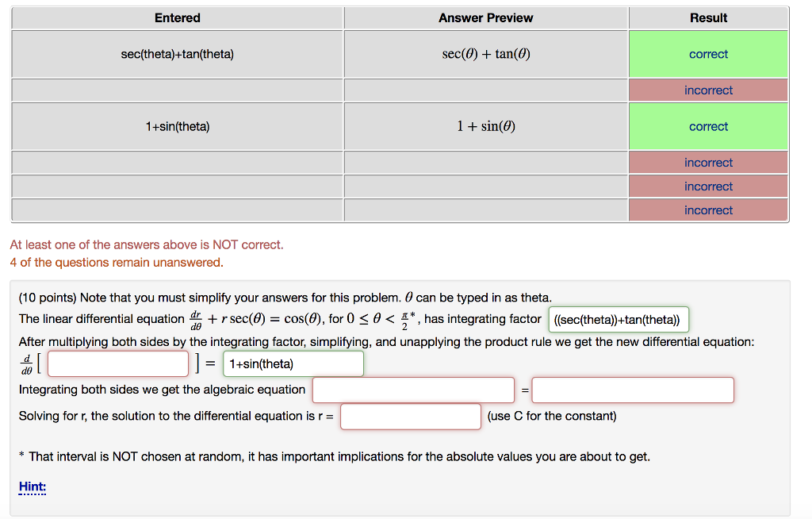Image resolution: width=812 pixels, height=519 pixels.
Task: Click the NOT correct warning message
Action: (x=146, y=244)
